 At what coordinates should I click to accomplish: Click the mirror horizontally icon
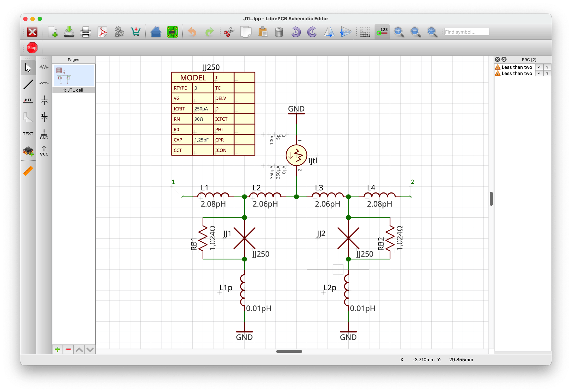tap(329, 32)
